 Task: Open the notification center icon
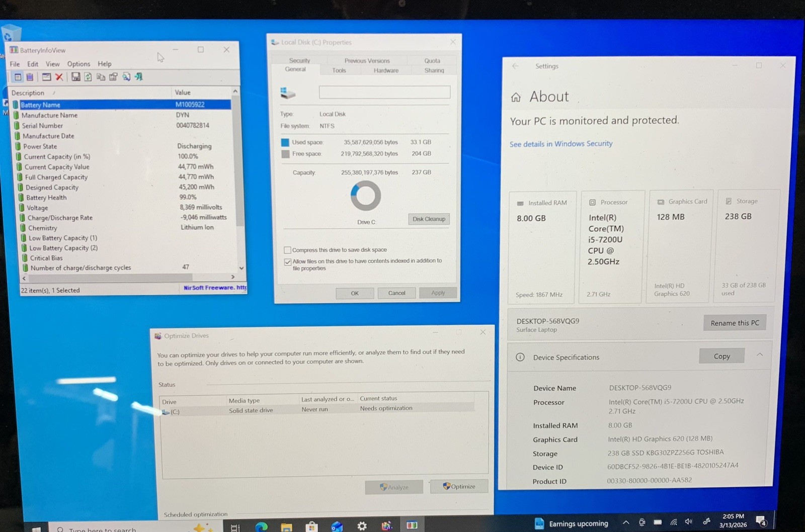(761, 521)
